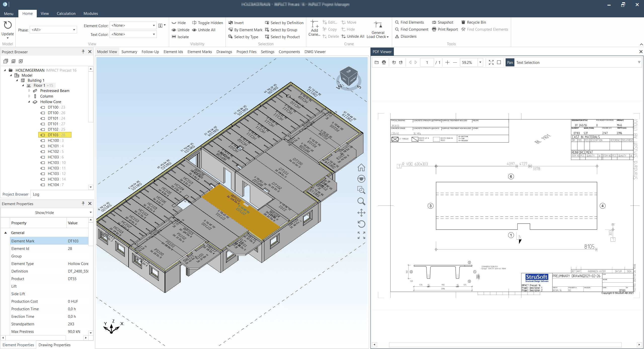Click By Element Mark button

(245, 30)
